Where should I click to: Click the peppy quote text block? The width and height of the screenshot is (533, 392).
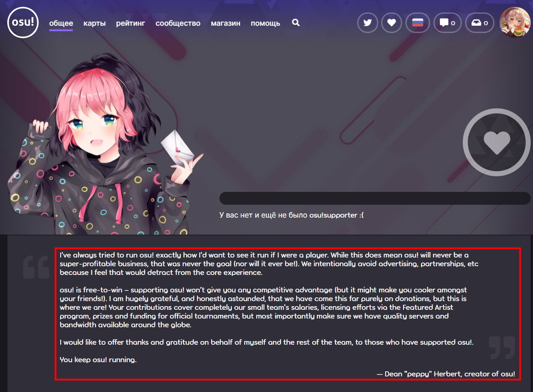pyautogui.click(x=287, y=314)
